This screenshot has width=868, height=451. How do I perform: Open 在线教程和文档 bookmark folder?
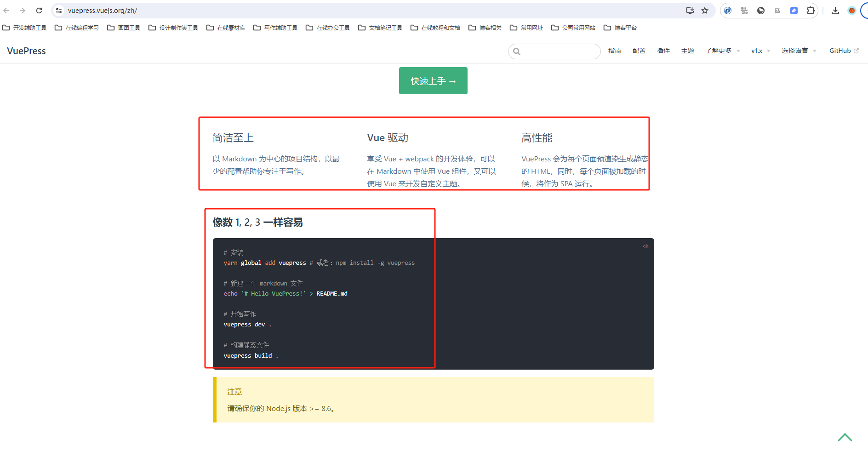pos(435,28)
